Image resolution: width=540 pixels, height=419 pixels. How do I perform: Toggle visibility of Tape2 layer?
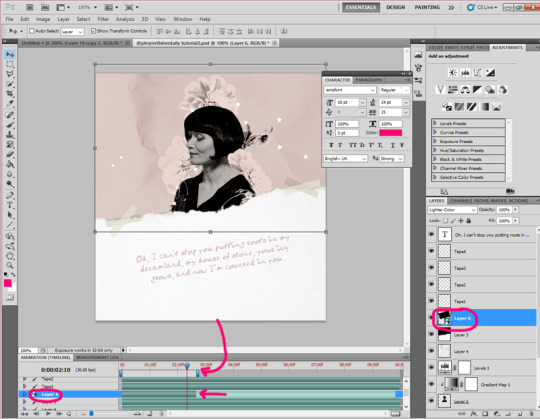coord(432,284)
